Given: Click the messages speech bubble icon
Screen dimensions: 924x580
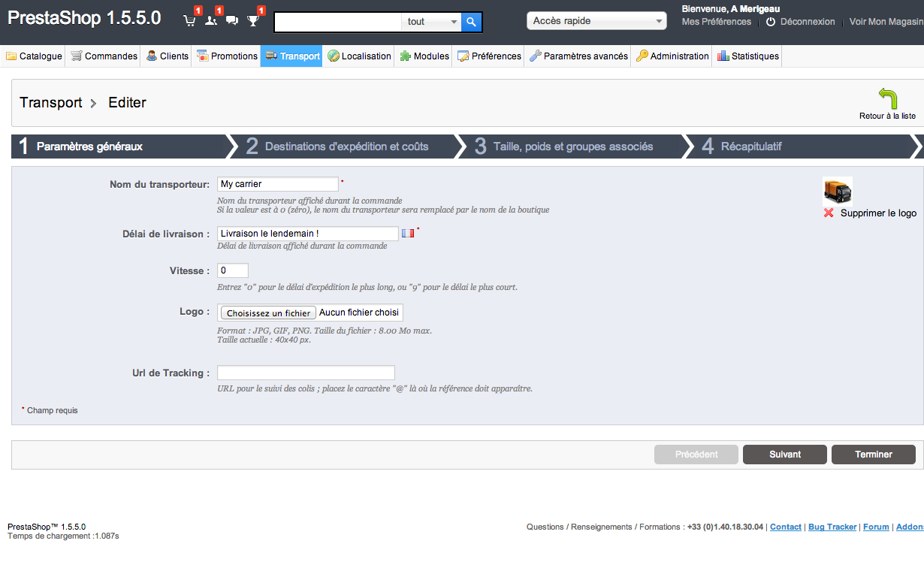Looking at the screenshot, I should (x=232, y=20).
